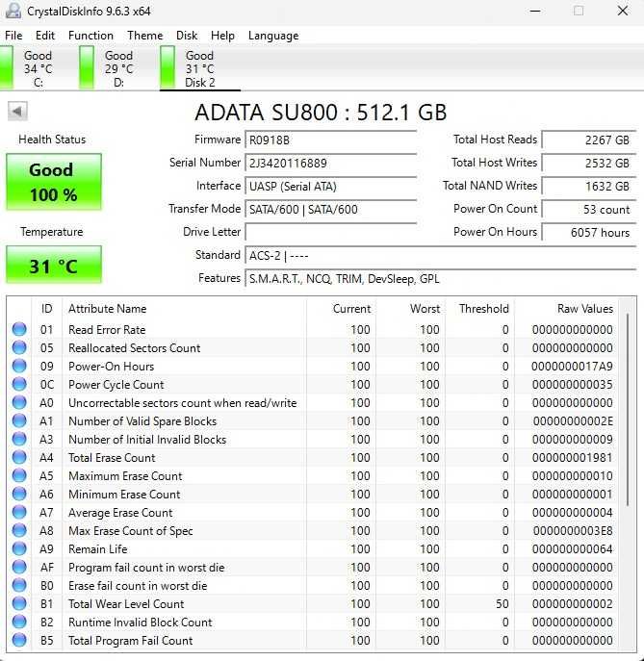
Task: Click raw value 0000000017A9
Action: click(x=572, y=367)
